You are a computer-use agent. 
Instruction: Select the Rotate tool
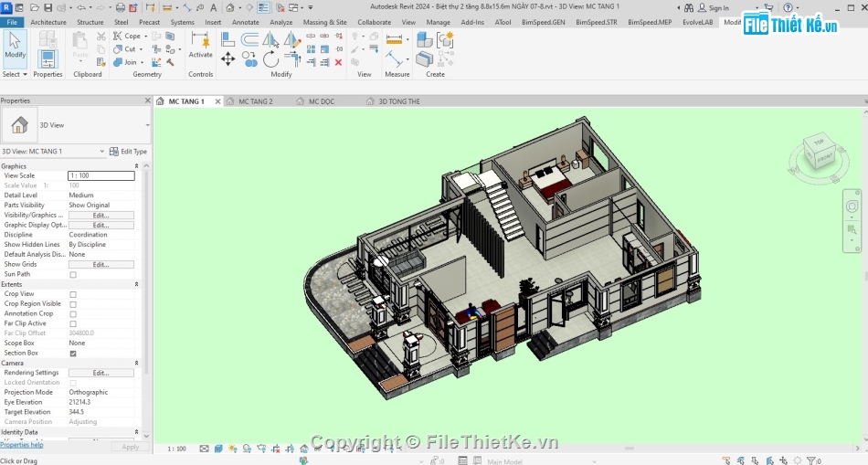[x=270, y=59]
